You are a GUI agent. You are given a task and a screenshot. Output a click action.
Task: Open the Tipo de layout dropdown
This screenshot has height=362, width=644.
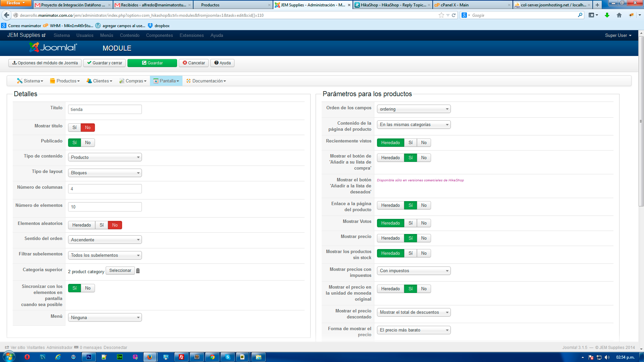(105, 173)
